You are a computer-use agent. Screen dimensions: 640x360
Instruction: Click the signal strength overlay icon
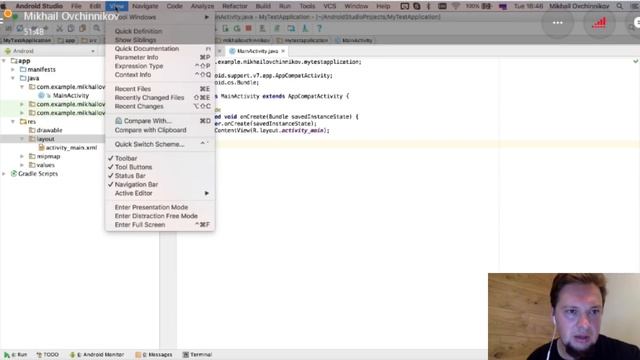point(599,23)
